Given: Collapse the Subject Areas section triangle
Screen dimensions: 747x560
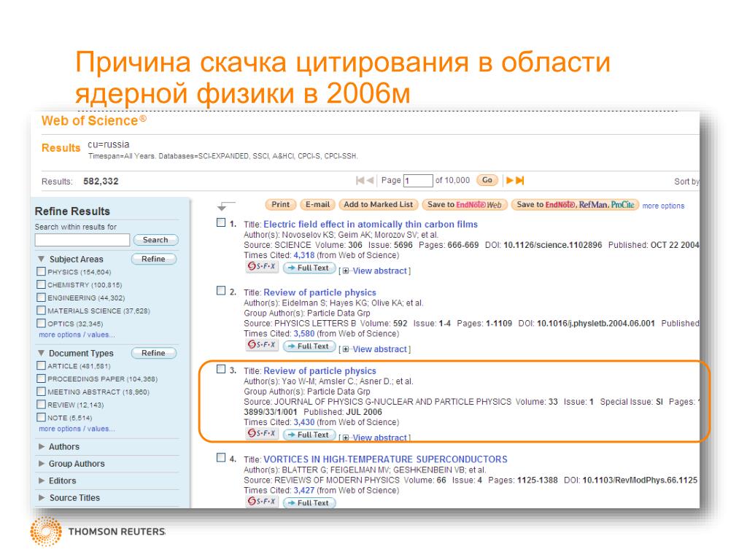Looking at the screenshot, I should pyautogui.click(x=41, y=259).
